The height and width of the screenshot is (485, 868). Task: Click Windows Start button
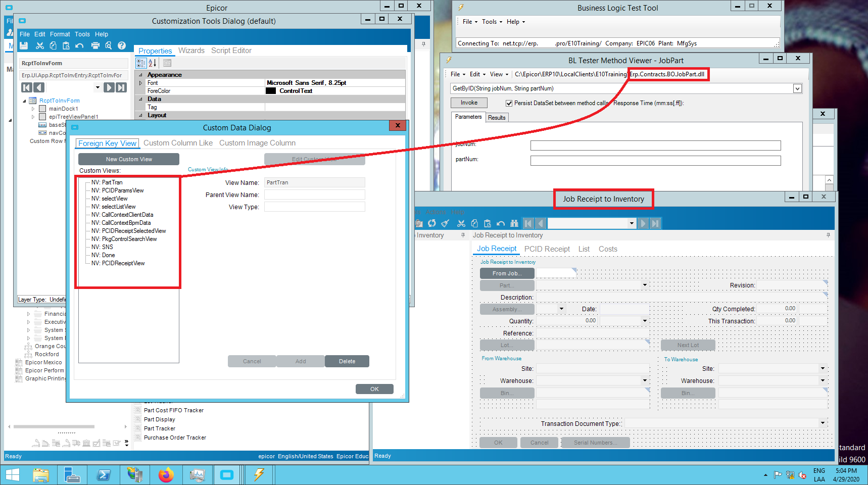(x=13, y=475)
